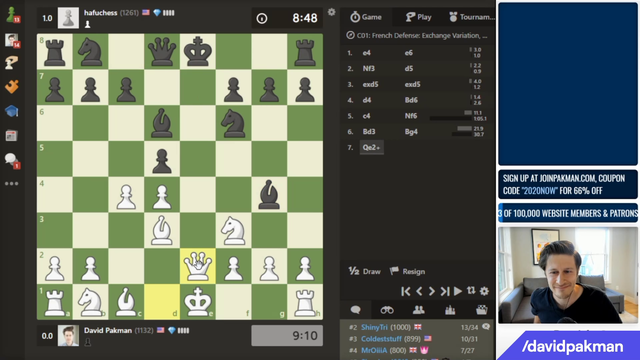Offer a Draw

[364, 271]
